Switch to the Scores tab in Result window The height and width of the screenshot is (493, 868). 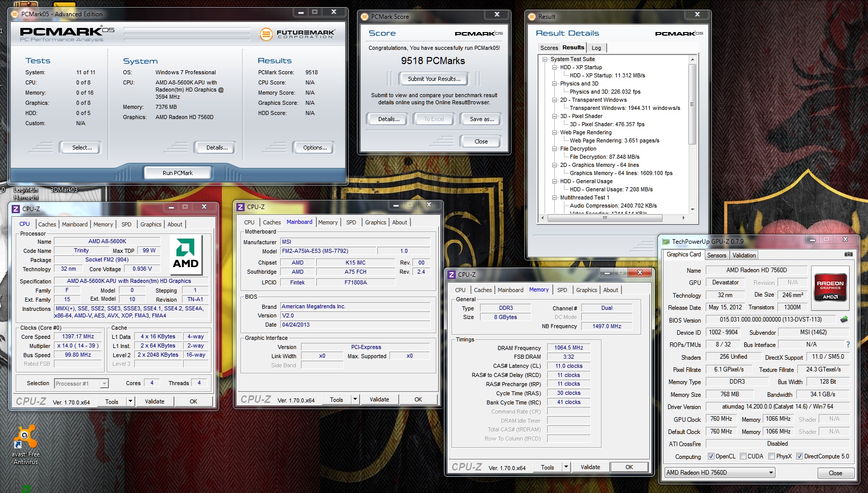[549, 48]
